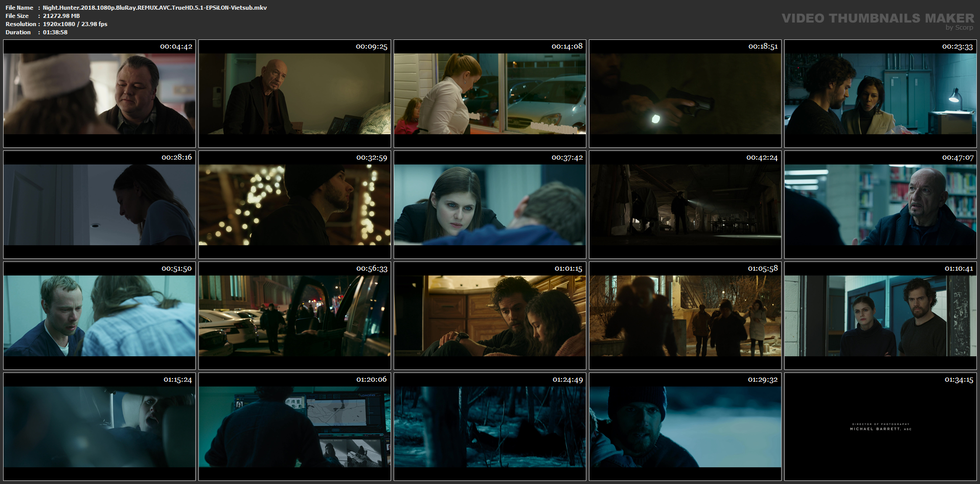Click the thumbnail stamped 01:29:32
The width and height of the screenshot is (980, 484).
(685, 427)
